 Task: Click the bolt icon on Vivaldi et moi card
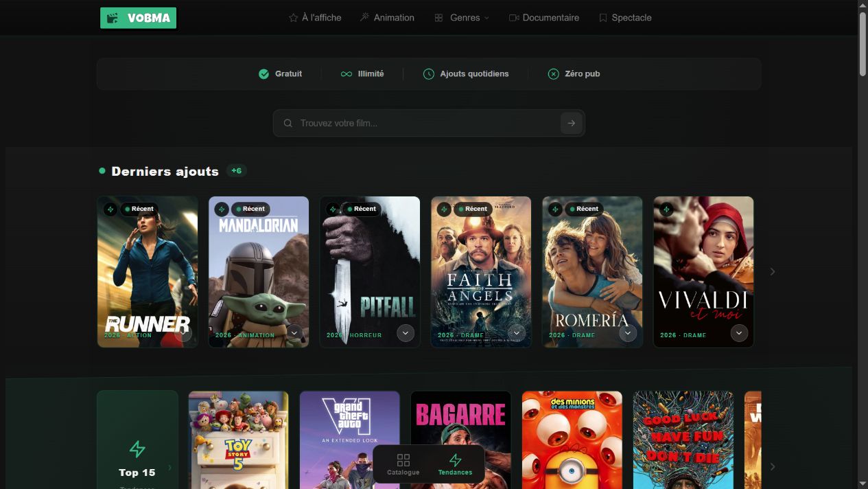tap(666, 209)
